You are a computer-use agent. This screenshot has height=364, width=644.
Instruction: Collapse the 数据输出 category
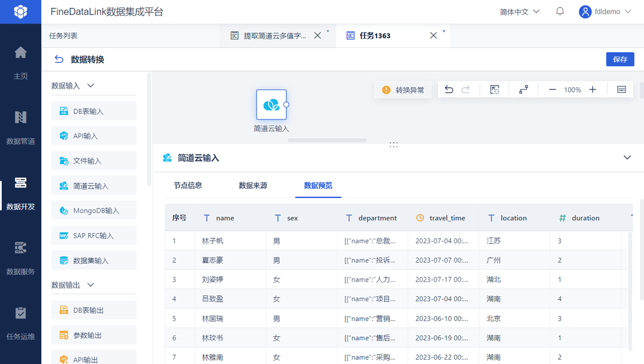point(91,285)
